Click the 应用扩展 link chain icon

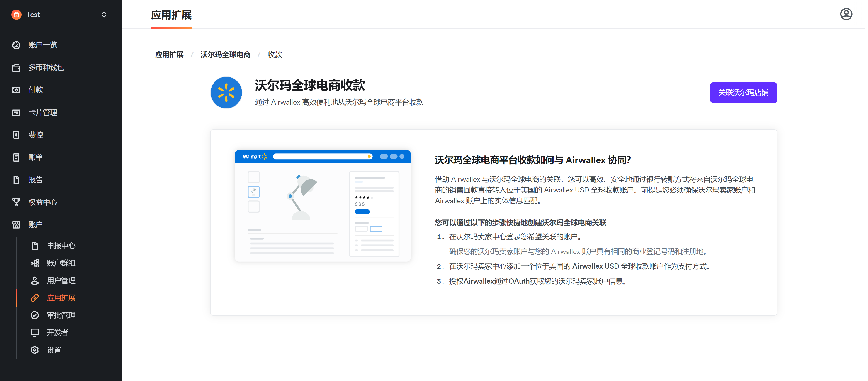coord(35,298)
